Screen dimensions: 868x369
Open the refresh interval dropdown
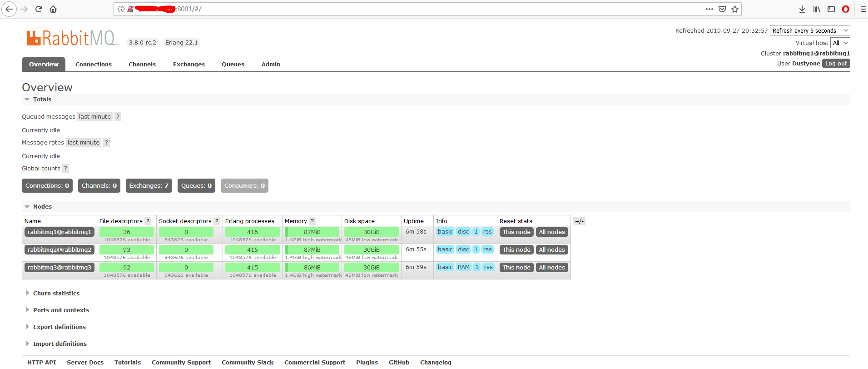810,31
